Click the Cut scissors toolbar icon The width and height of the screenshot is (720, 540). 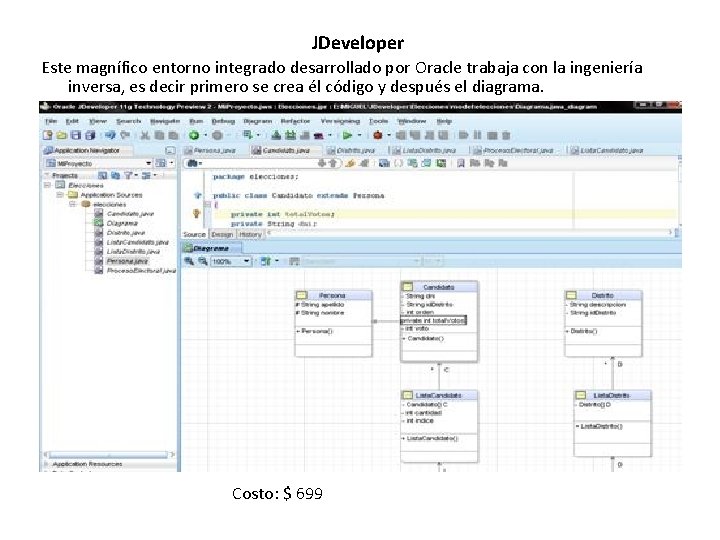[x=145, y=135]
